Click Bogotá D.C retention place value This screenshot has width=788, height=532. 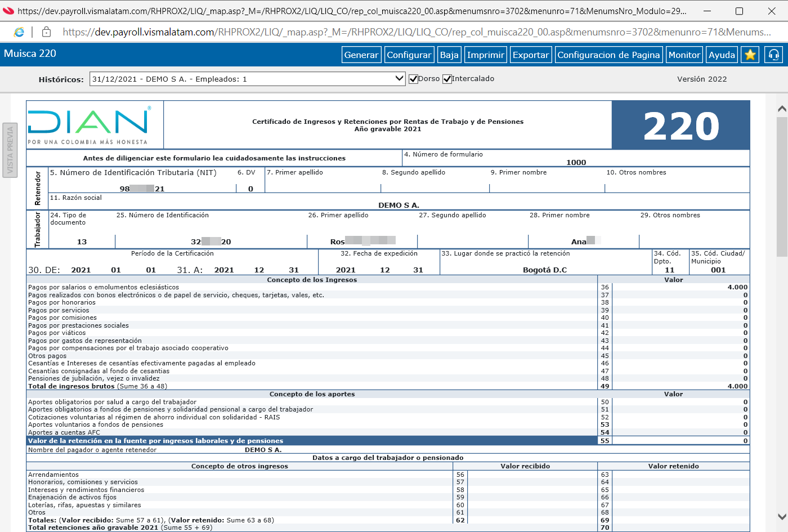click(545, 270)
